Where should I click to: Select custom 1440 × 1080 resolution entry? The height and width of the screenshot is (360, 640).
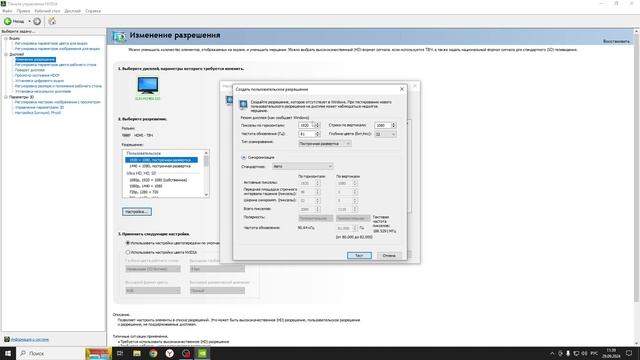[160, 166]
